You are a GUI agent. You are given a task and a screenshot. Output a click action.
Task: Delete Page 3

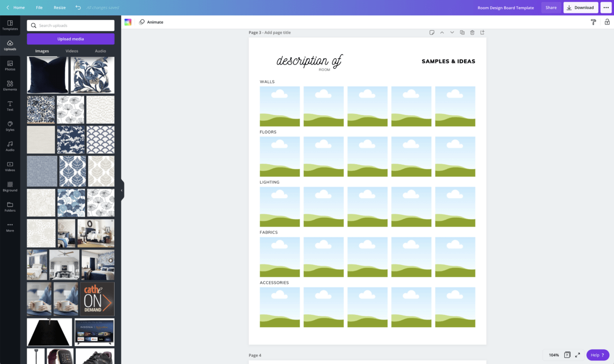(472, 32)
